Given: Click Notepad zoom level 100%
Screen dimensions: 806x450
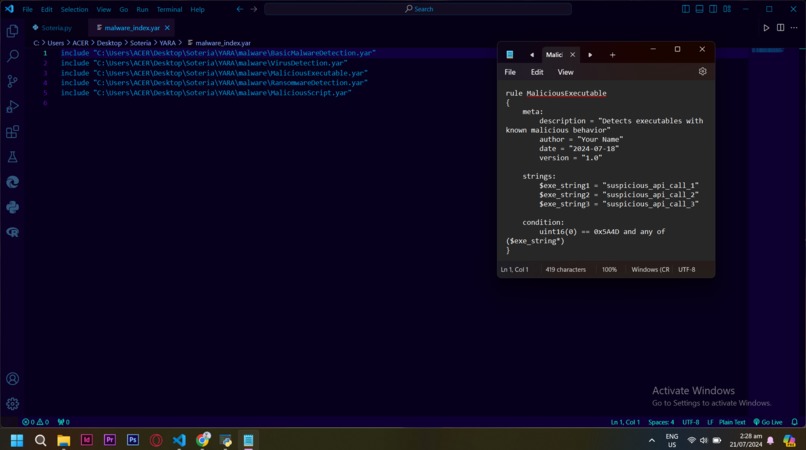Looking at the screenshot, I should pos(609,269).
